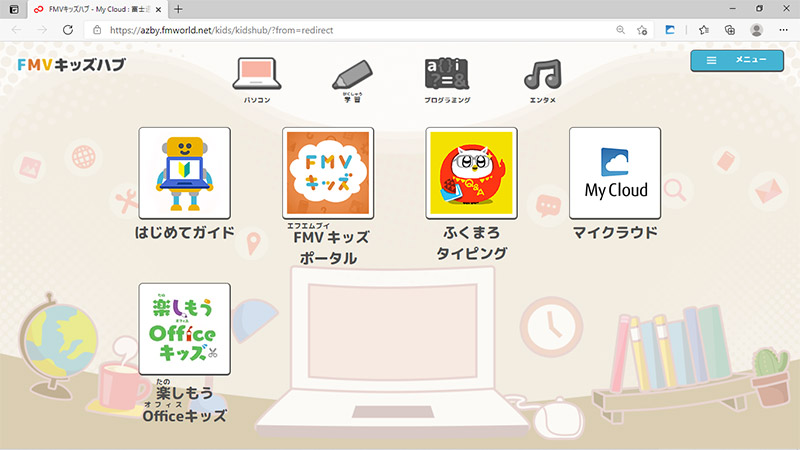
Task: Open the プログラミング category icon
Action: [x=447, y=74]
